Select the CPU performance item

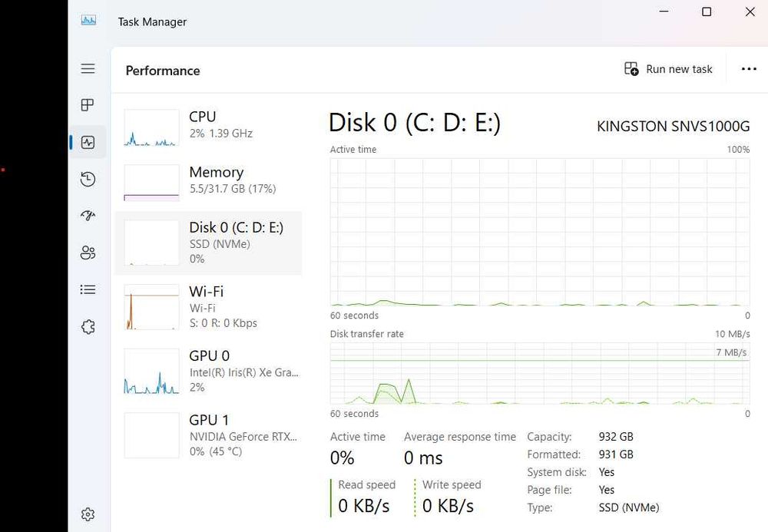click(207, 127)
